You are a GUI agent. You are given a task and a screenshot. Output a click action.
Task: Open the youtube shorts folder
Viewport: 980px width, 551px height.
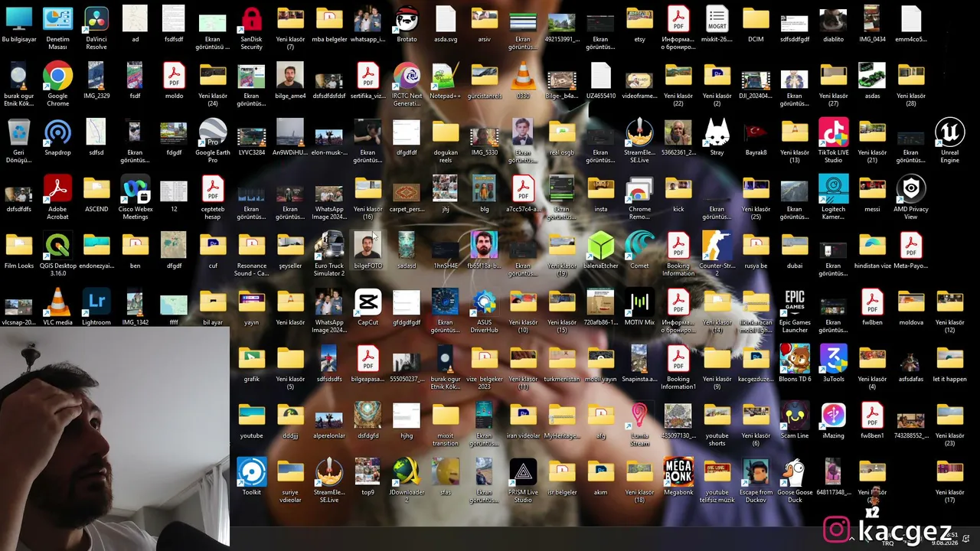(x=717, y=422)
